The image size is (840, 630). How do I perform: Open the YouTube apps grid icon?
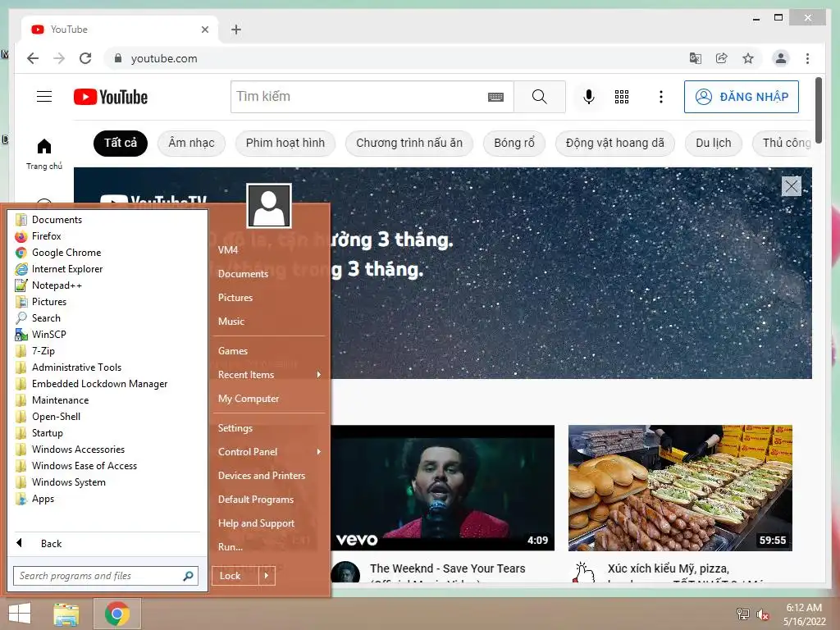622,97
